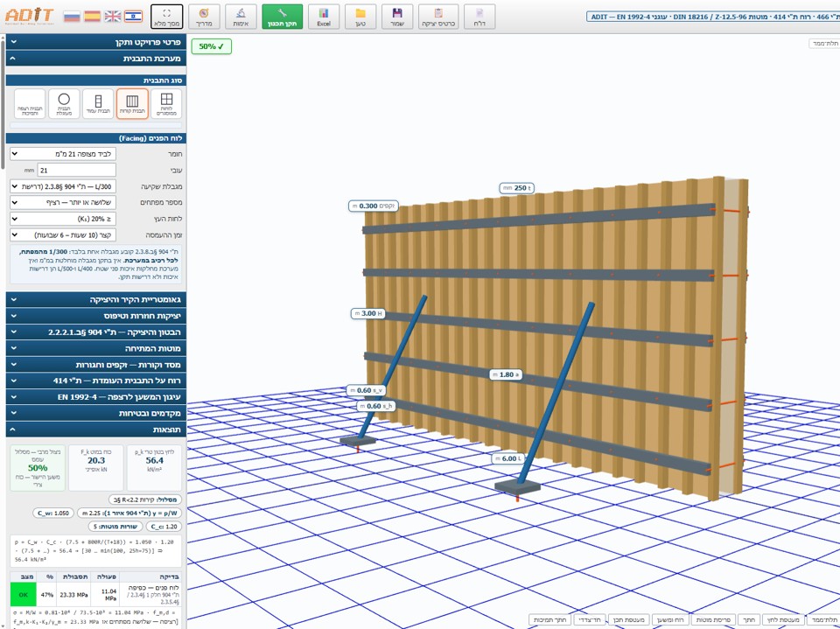Collapse formwork system (מערכת התבנית) section

(x=96, y=59)
